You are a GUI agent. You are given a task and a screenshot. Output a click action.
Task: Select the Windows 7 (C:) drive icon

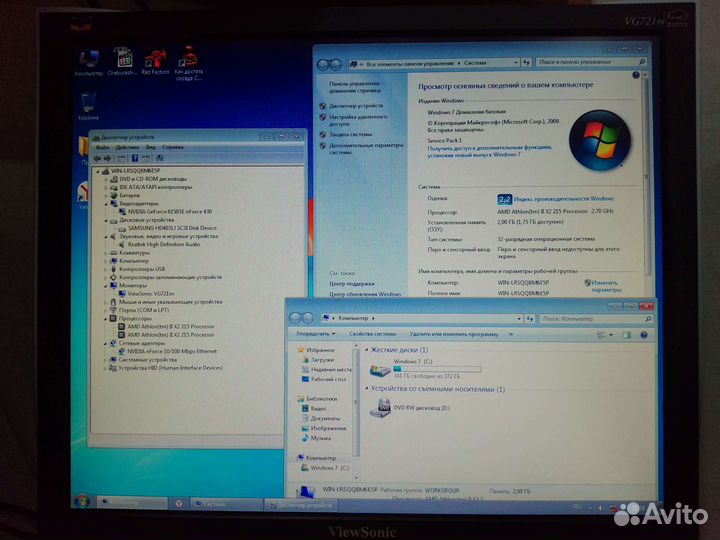[x=380, y=370]
